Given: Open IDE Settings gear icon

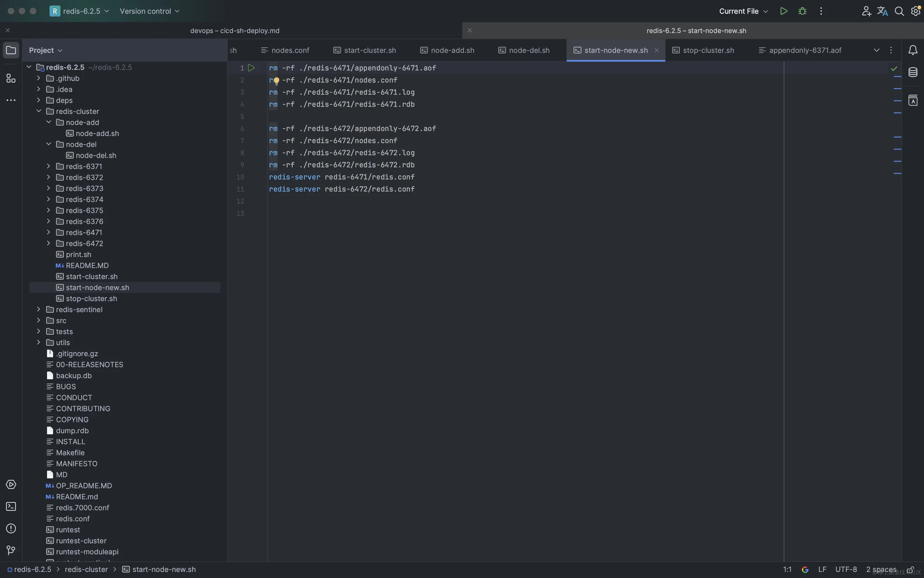Looking at the screenshot, I should [916, 11].
